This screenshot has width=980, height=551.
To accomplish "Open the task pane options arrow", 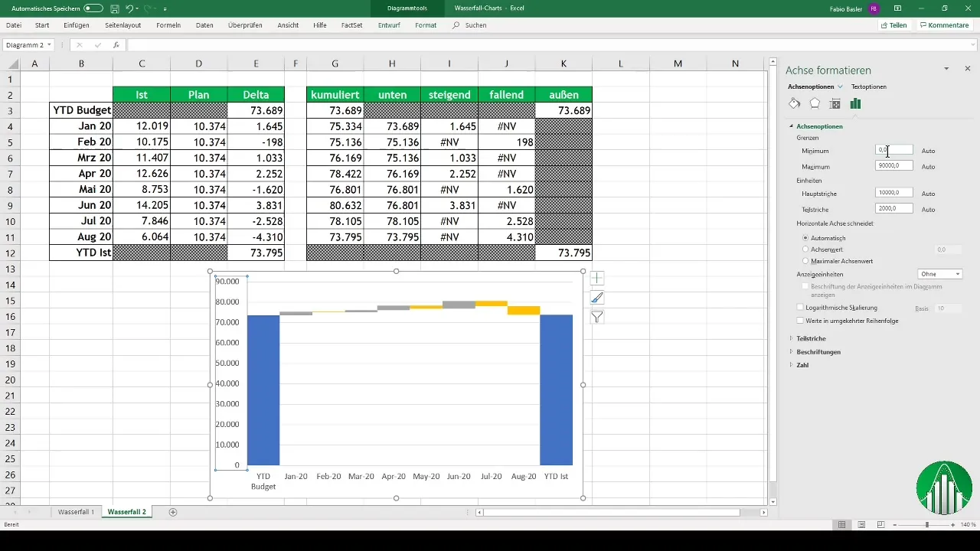I will [946, 69].
